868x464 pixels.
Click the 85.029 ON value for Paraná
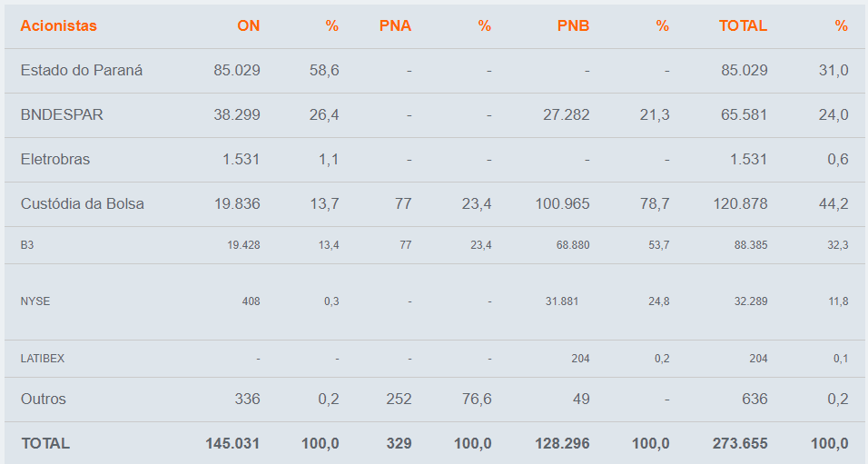click(x=237, y=70)
